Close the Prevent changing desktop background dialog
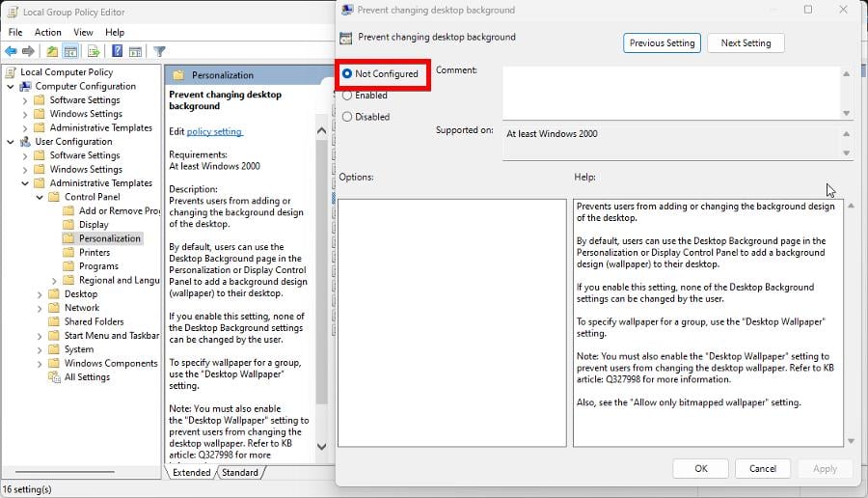Image resolution: width=868 pixels, height=498 pixels. (843, 10)
